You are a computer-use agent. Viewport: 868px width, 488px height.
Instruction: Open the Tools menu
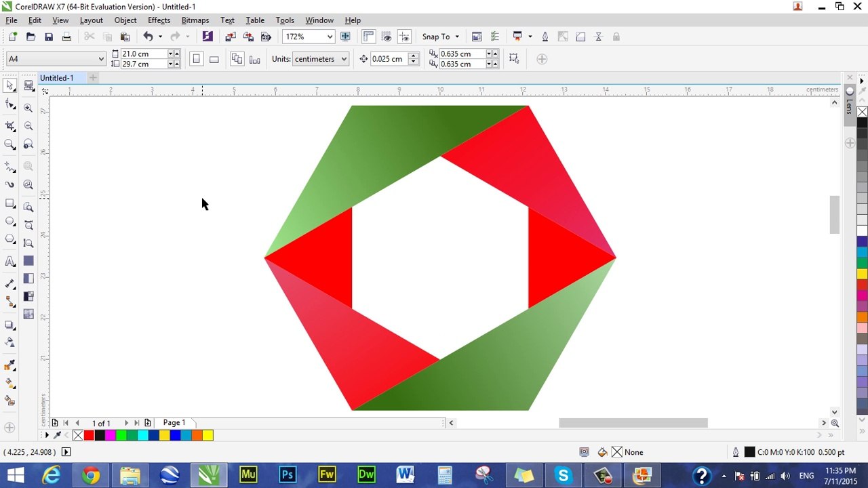285,20
